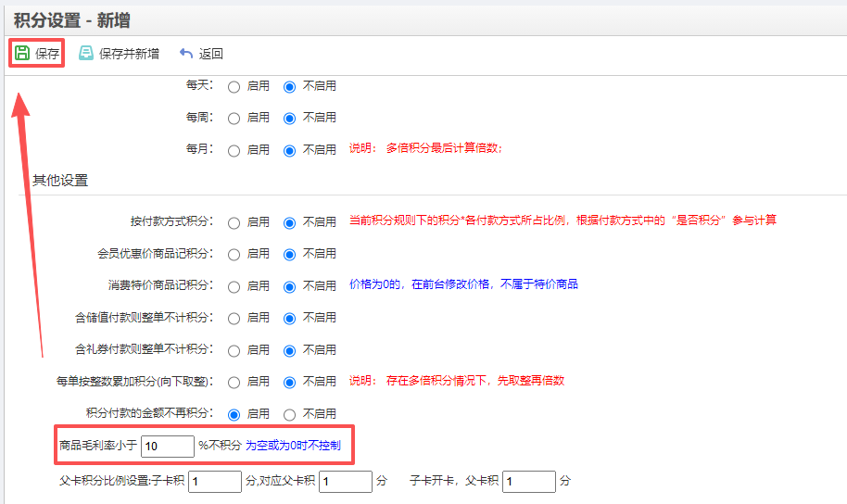Enable 每单按整数累加积分 option
This screenshot has width=847, height=504.
(234, 382)
